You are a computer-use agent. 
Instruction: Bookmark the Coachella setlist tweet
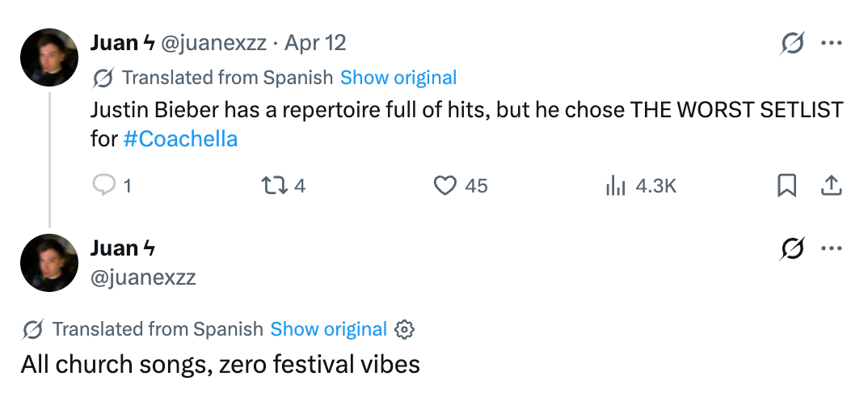[786, 186]
